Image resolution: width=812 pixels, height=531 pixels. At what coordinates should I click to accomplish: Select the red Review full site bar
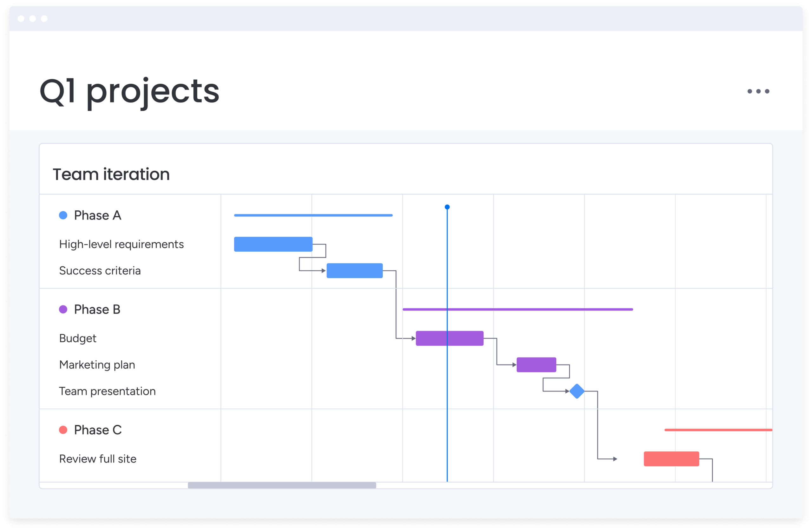point(671,459)
